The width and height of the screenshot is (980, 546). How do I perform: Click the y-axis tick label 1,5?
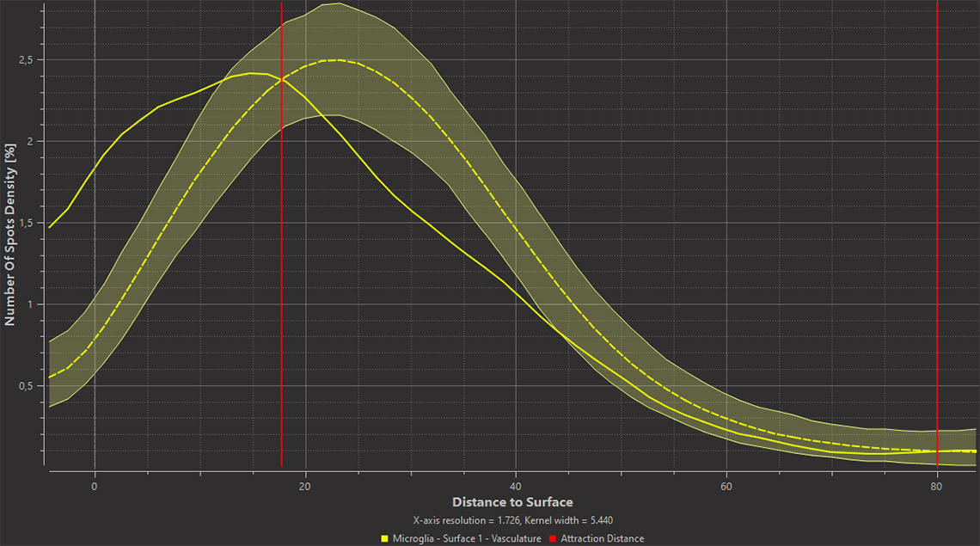click(x=26, y=224)
